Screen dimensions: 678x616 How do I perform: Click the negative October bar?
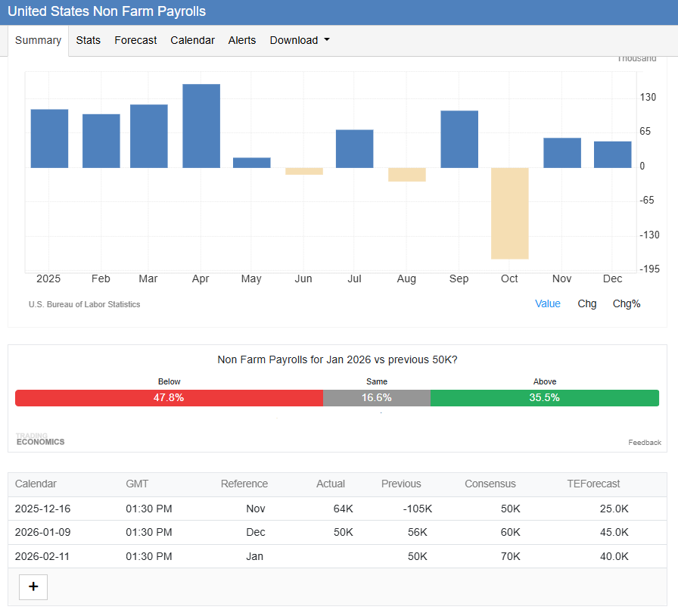pos(509,213)
